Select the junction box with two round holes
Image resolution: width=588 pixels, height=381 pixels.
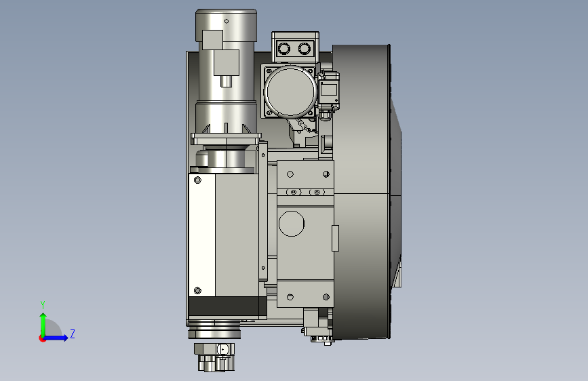point(295,47)
